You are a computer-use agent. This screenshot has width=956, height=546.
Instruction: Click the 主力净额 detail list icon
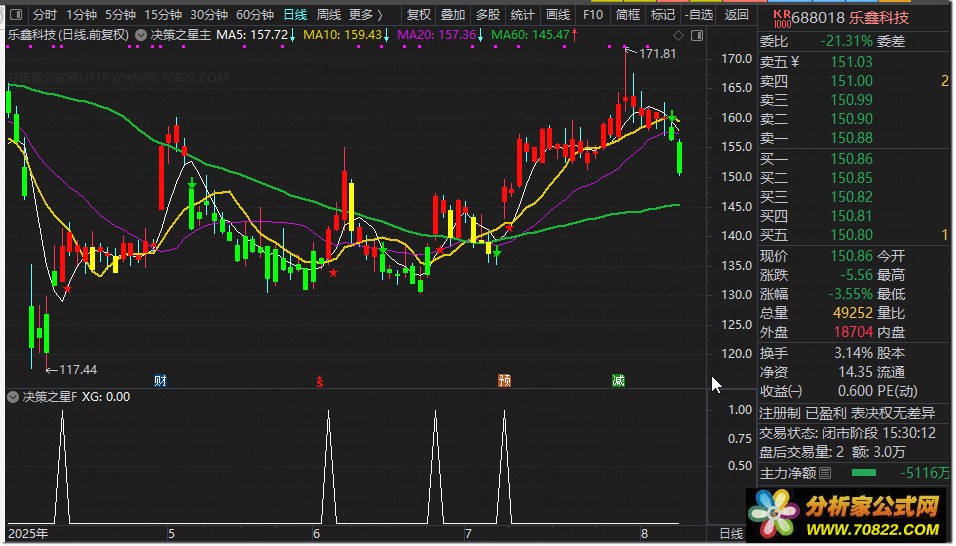click(825, 473)
